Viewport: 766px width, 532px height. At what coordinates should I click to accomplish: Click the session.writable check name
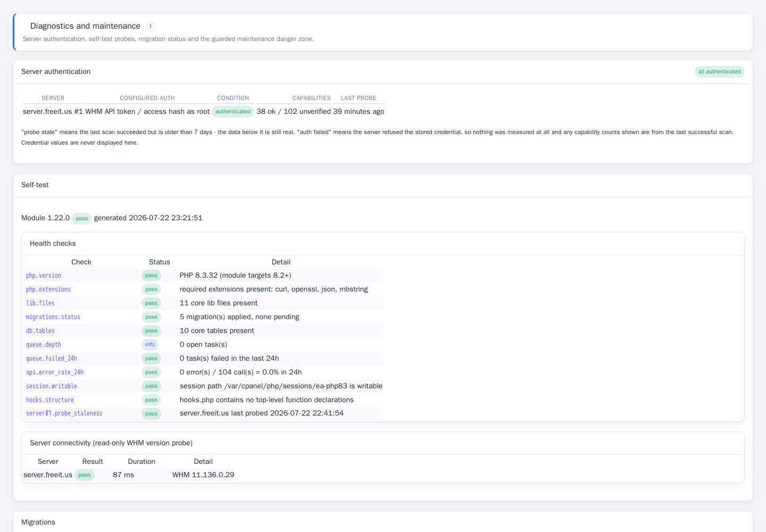(x=52, y=386)
